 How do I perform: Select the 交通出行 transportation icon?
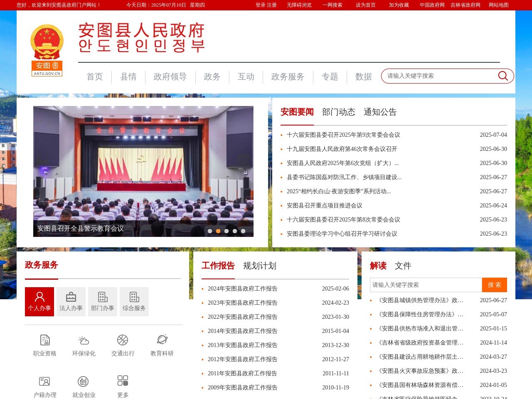[122, 345]
